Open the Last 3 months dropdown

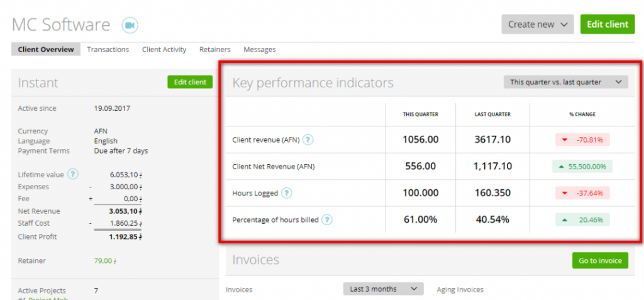pyautogui.click(x=383, y=289)
